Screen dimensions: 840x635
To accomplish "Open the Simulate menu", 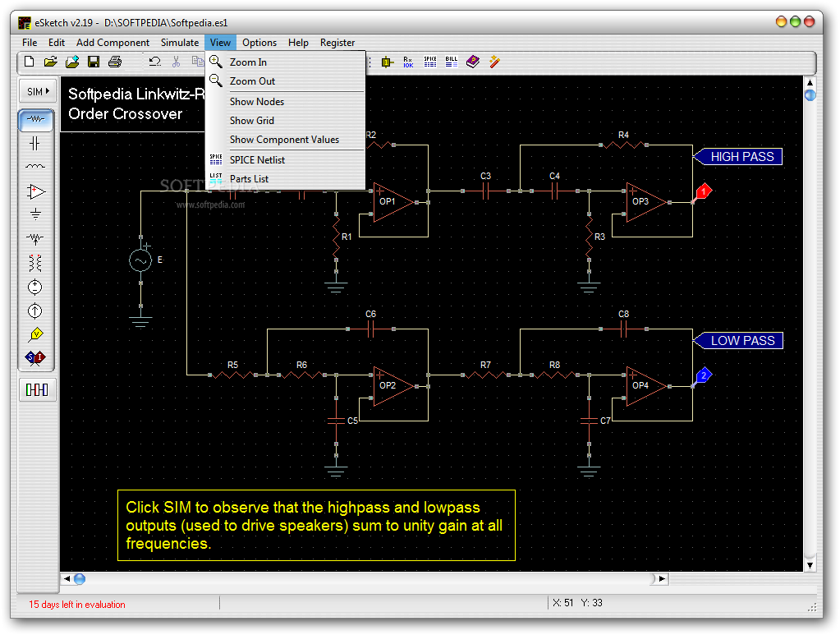I will [x=180, y=43].
